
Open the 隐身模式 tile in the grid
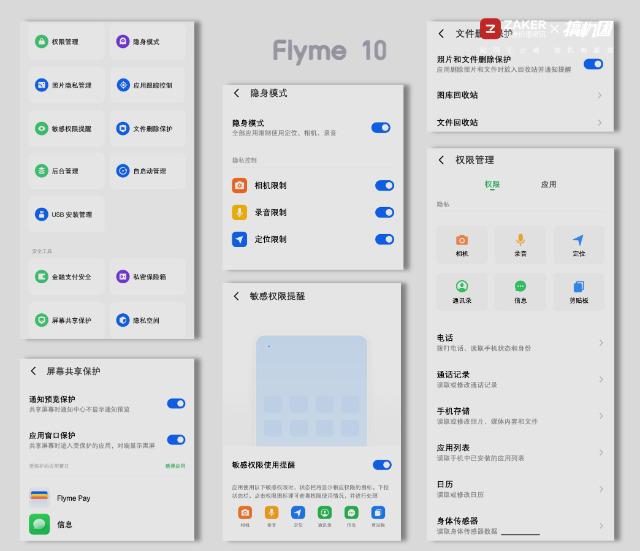coord(147,42)
